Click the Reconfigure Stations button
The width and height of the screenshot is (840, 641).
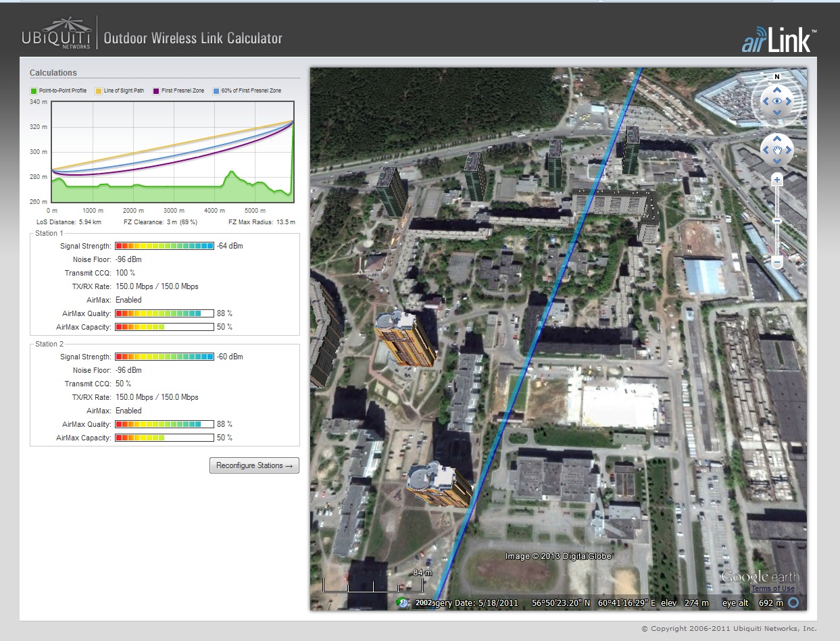tap(254, 465)
